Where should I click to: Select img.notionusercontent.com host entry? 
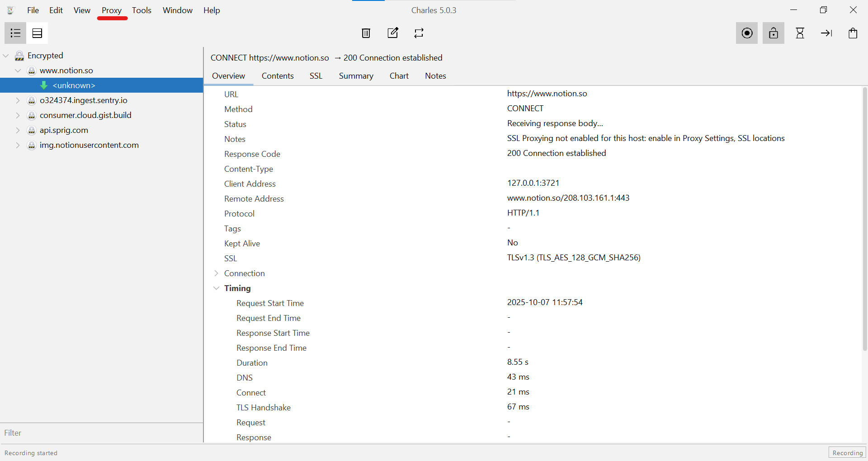click(89, 145)
